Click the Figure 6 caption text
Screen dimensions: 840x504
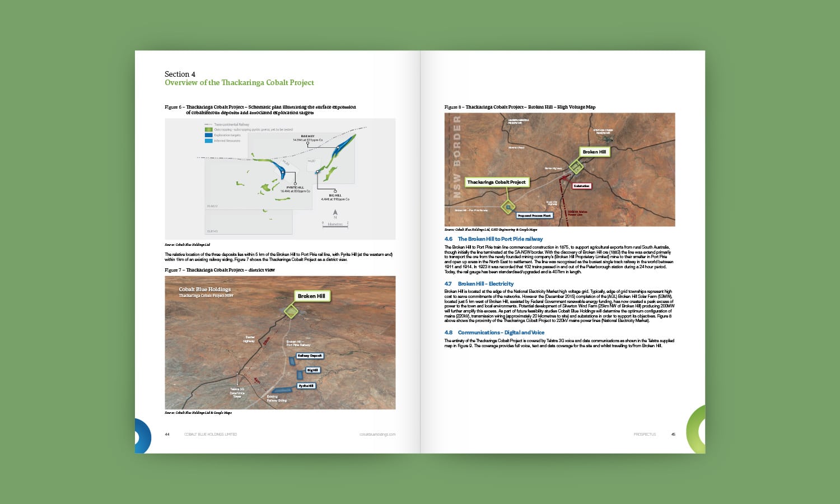(x=260, y=110)
